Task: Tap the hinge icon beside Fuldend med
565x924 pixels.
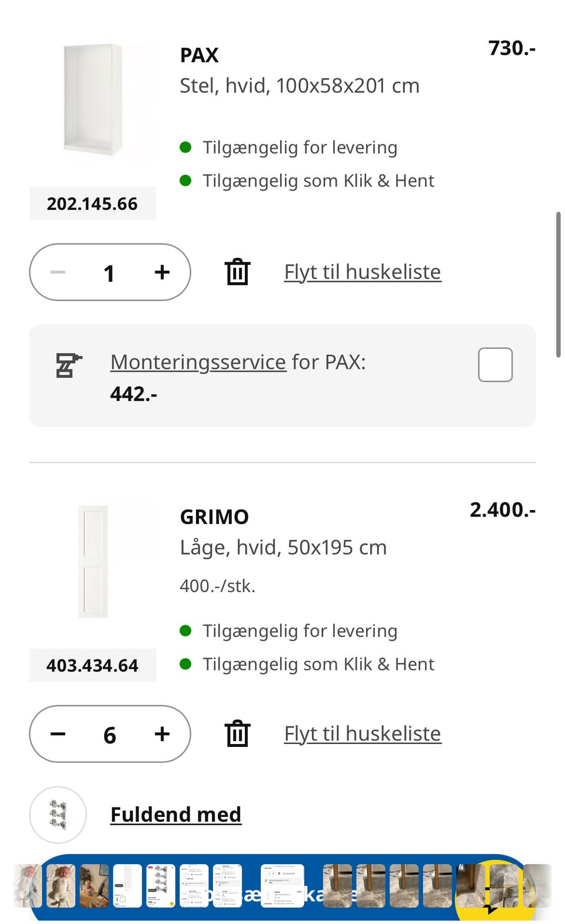Action: click(58, 815)
